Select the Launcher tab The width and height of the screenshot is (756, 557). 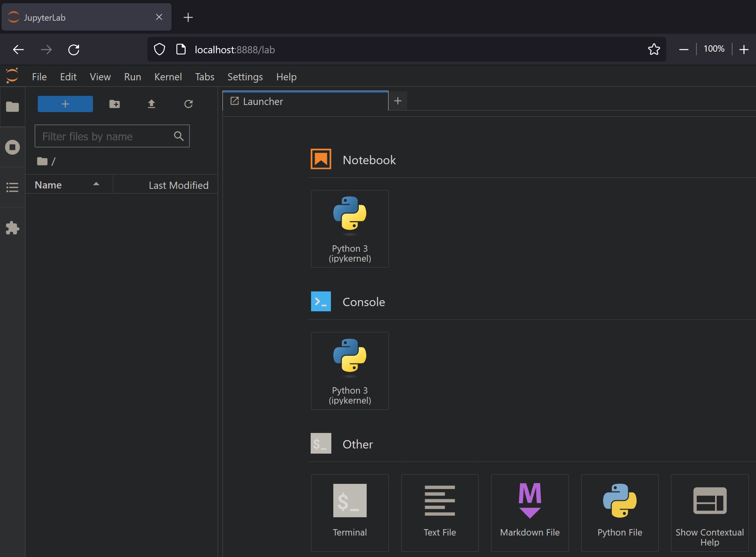point(305,101)
